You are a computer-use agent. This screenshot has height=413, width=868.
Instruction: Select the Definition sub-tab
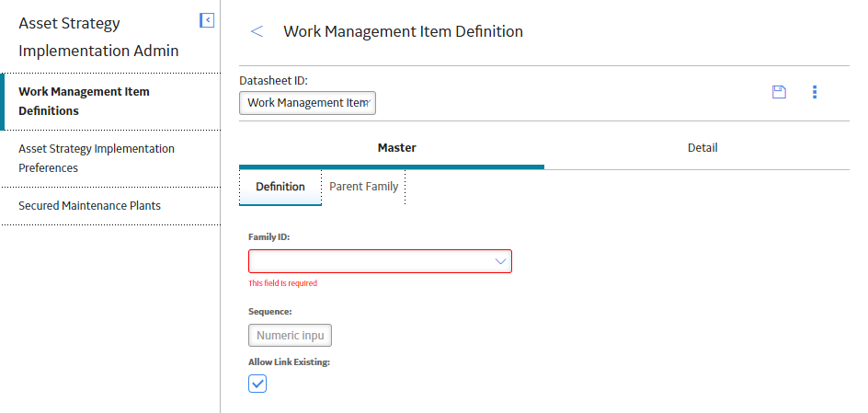pyautogui.click(x=280, y=187)
